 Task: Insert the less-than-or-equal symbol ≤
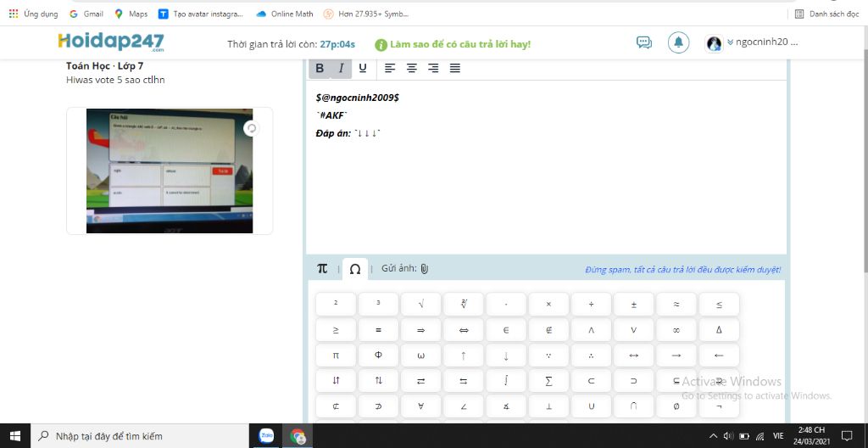(x=719, y=305)
